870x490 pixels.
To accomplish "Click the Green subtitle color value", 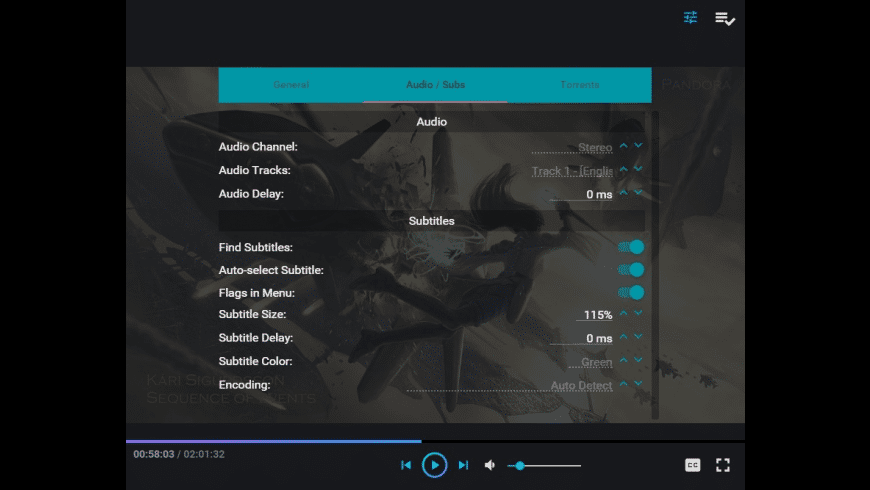I will click(x=591, y=362).
